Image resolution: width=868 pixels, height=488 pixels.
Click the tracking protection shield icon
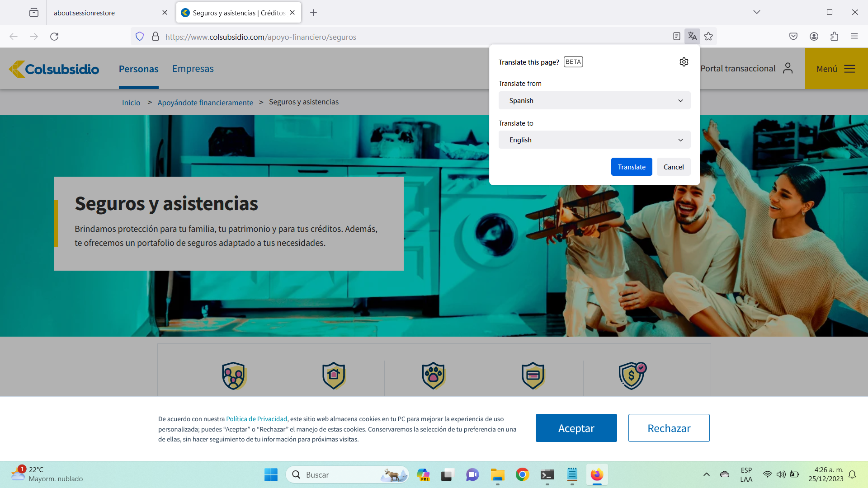[140, 37]
